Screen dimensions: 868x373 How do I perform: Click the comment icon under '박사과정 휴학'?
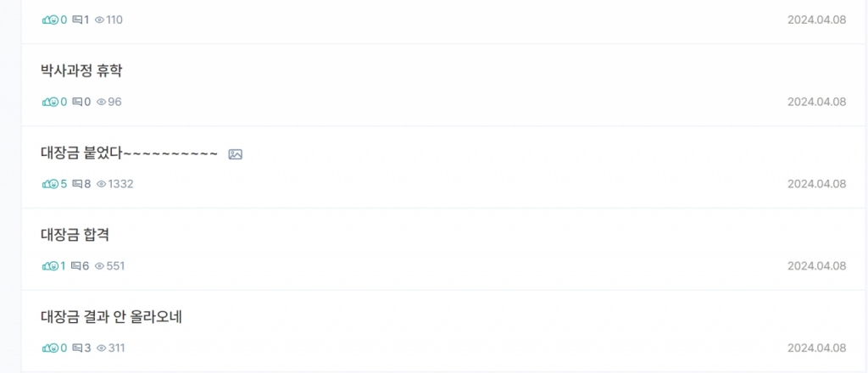(x=77, y=103)
